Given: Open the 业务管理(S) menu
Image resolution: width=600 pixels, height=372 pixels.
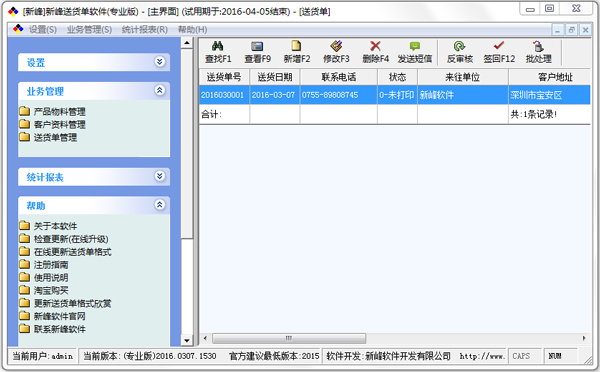Looking at the screenshot, I should click(89, 29).
